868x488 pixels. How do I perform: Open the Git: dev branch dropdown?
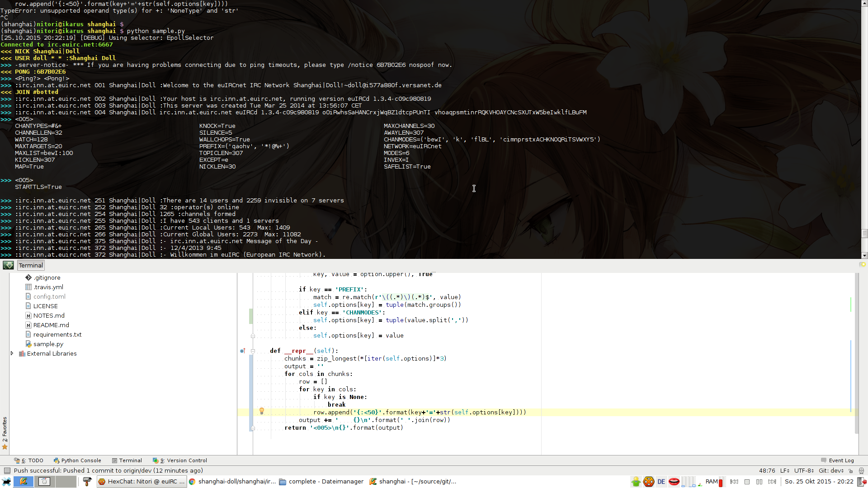pyautogui.click(x=831, y=470)
